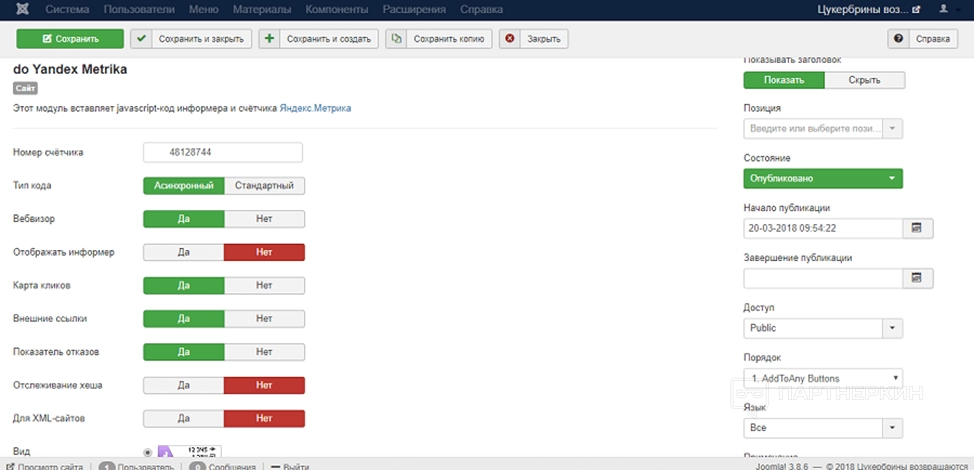The width and height of the screenshot is (974, 470).
Task: Enable Для XML-сайтов with Да
Action: [x=184, y=418]
